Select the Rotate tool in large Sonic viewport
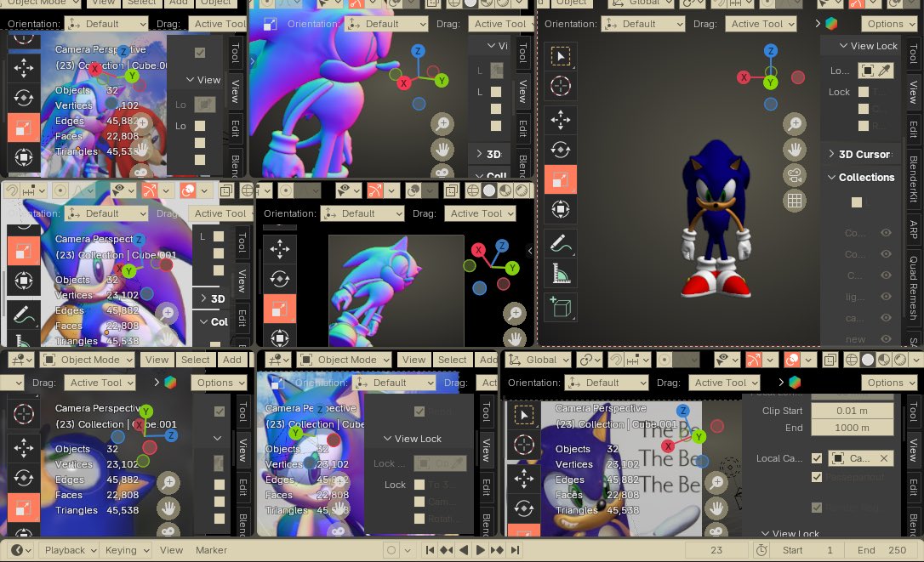The height and width of the screenshot is (562, 924). (561, 150)
